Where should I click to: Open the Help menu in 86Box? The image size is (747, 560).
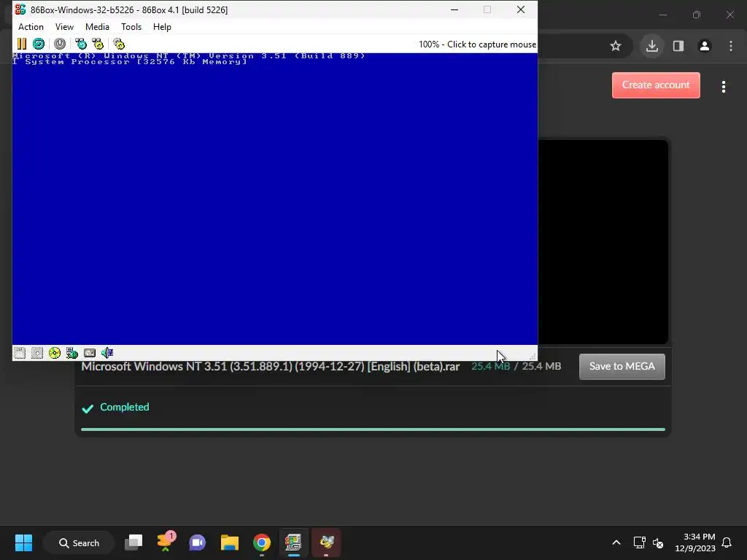pyautogui.click(x=162, y=27)
